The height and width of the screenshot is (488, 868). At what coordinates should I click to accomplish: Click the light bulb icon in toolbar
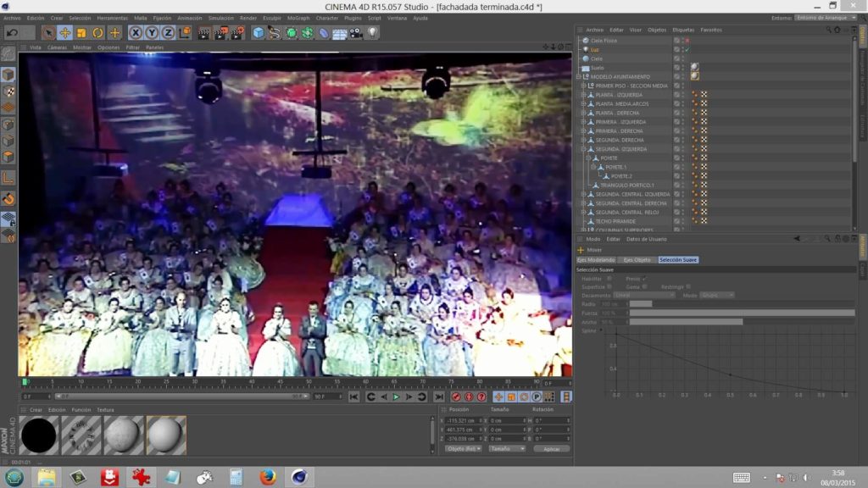click(x=371, y=32)
